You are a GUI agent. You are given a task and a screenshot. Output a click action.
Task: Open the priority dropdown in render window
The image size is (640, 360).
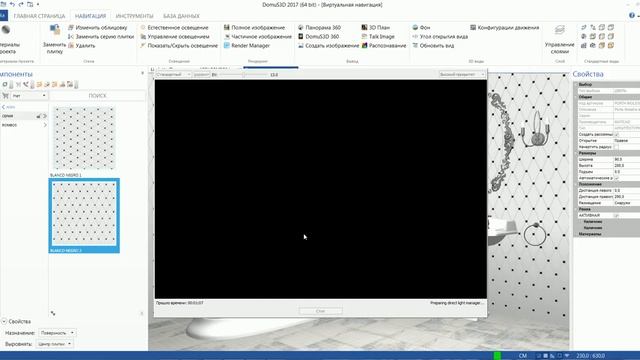[x=462, y=74]
